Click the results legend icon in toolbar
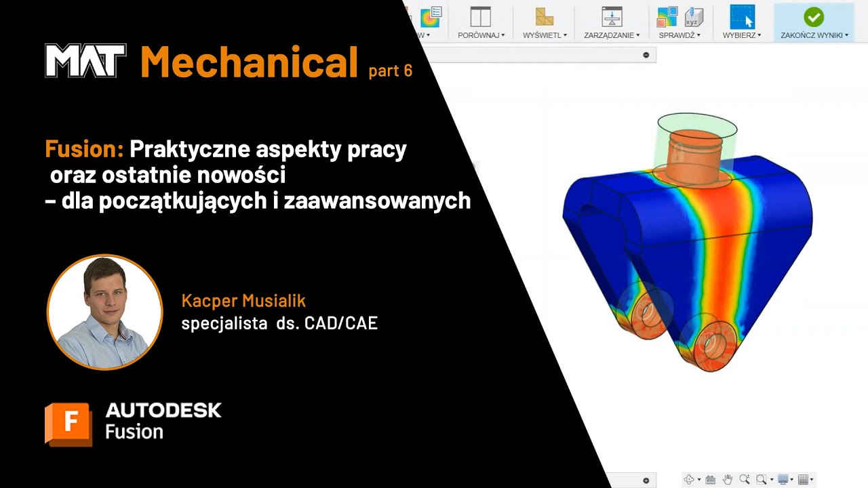Screen dimensions: 868x488 [431, 16]
